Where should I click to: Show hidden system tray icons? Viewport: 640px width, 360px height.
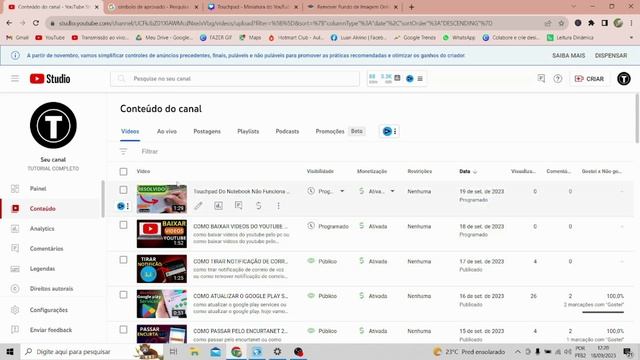tap(518, 351)
